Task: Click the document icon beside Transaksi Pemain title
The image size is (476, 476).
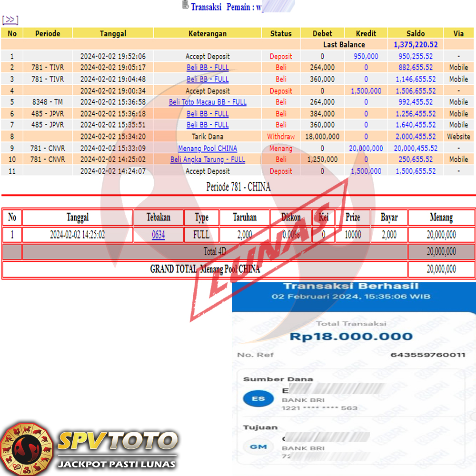Action: [185, 5]
